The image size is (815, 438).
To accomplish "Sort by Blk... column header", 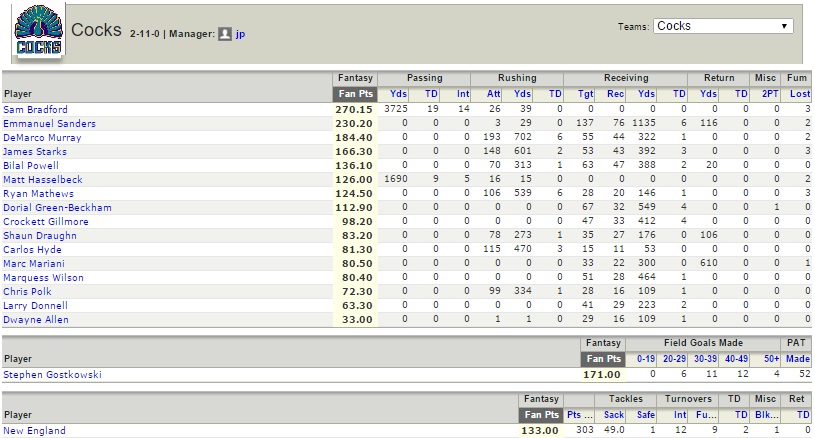I will pos(767,415).
